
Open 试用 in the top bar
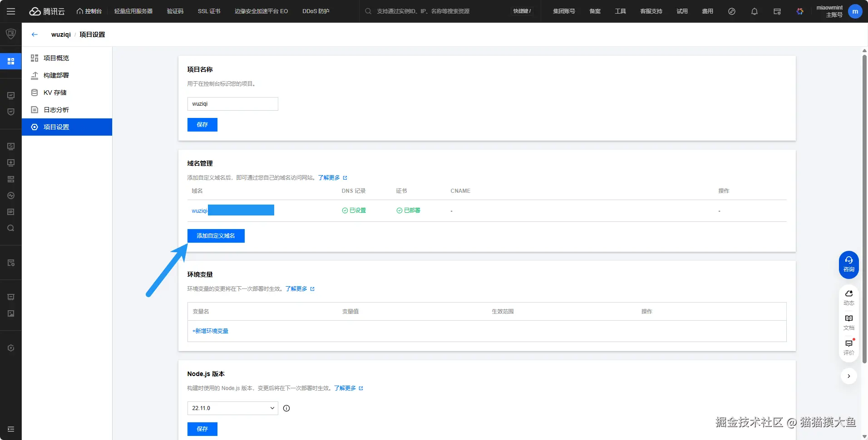[x=682, y=11]
